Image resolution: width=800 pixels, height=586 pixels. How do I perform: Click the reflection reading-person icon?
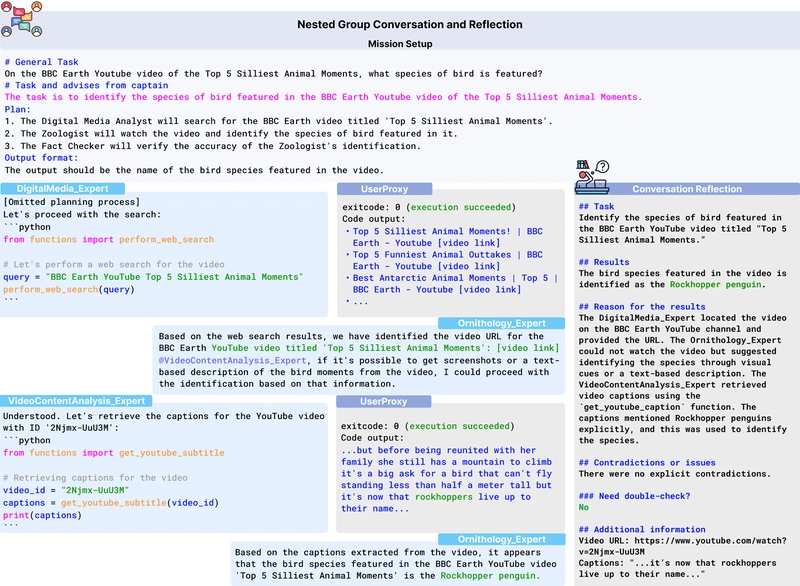click(592, 177)
